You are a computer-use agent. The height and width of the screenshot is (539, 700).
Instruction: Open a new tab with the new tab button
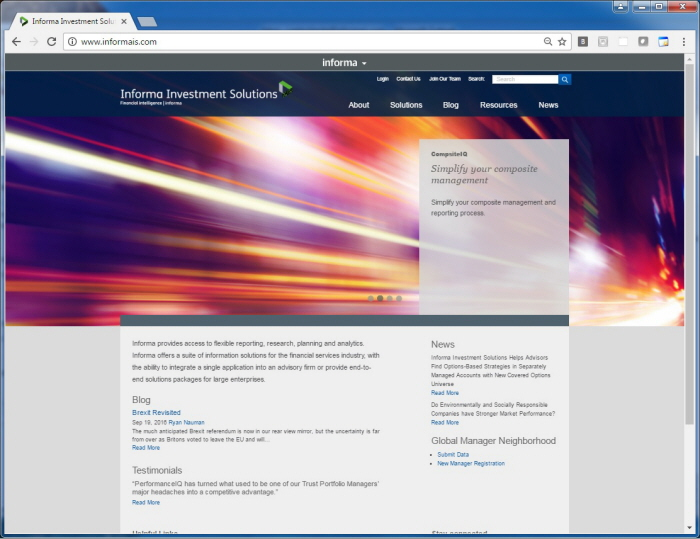[147, 21]
